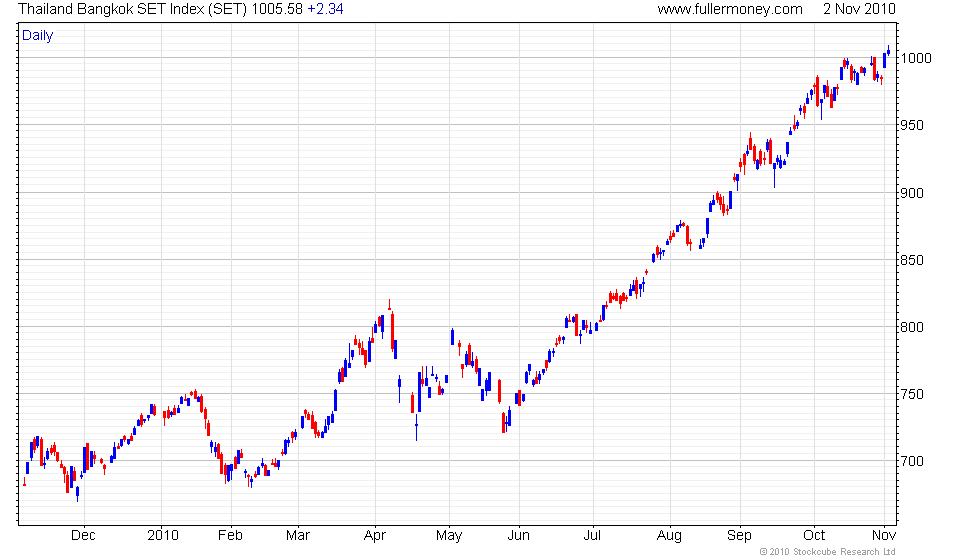
Task: Click the 'Feb' month axis label
Action: tap(230, 536)
